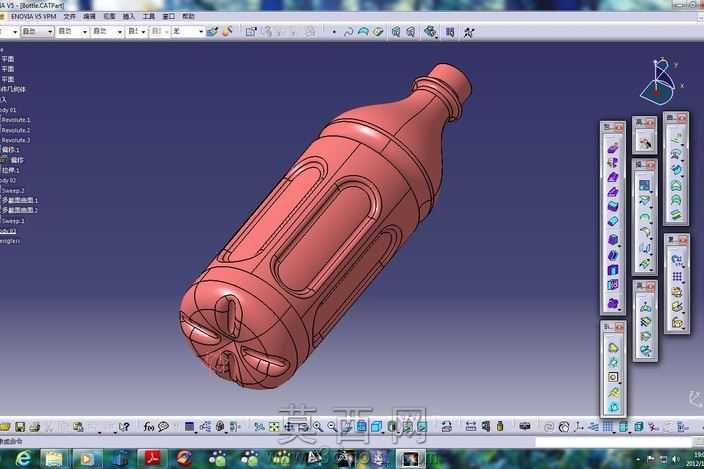Open the 编辑 (Edit) menu
The width and height of the screenshot is (704, 469).
coord(89,17)
